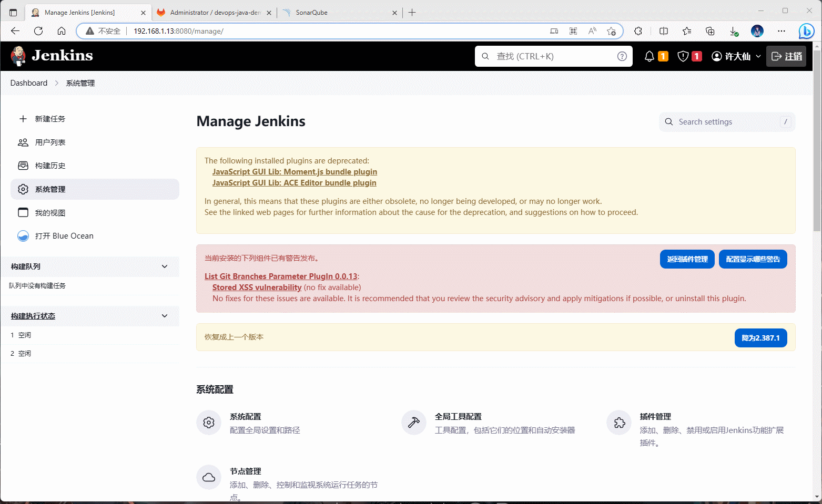Image resolution: width=822 pixels, height=504 pixels.
Task: Click the hammer icon for 全局工具配置
Action: click(414, 423)
